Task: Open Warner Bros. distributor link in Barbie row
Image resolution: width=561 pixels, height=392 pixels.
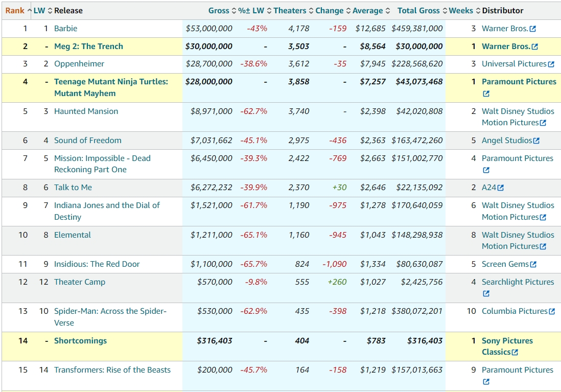Action: point(505,28)
